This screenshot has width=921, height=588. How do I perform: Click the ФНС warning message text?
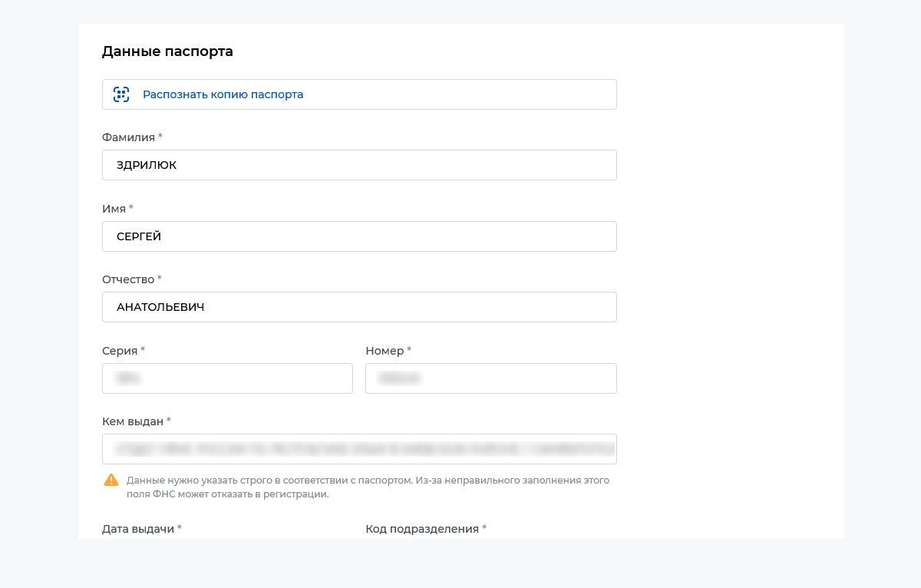pyautogui.click(x=367, y=487)
